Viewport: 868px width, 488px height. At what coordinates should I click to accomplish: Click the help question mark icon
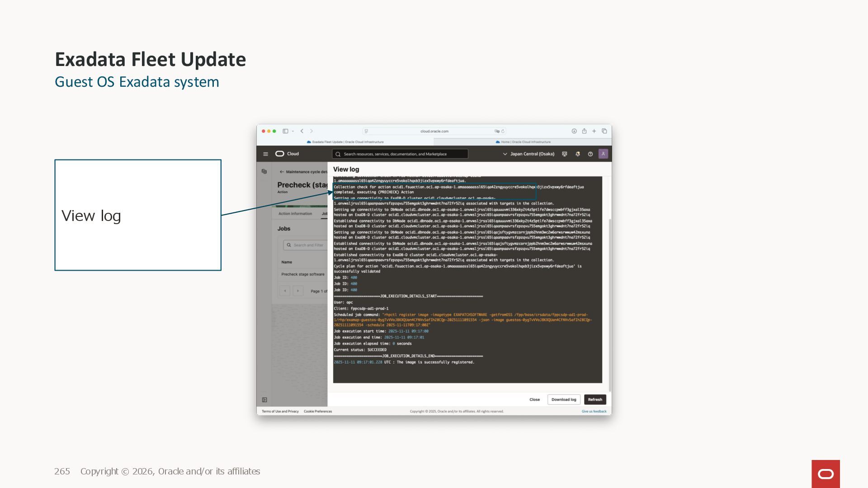tap(590, 154)
